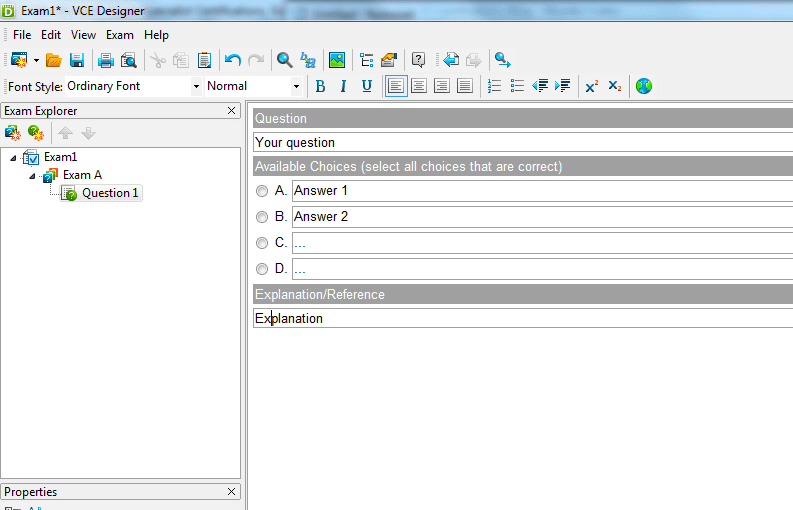The width and height of the screenshot is (793, 510).
Task: Open the New exam dropdown arrow
Action: coord(36,60)
